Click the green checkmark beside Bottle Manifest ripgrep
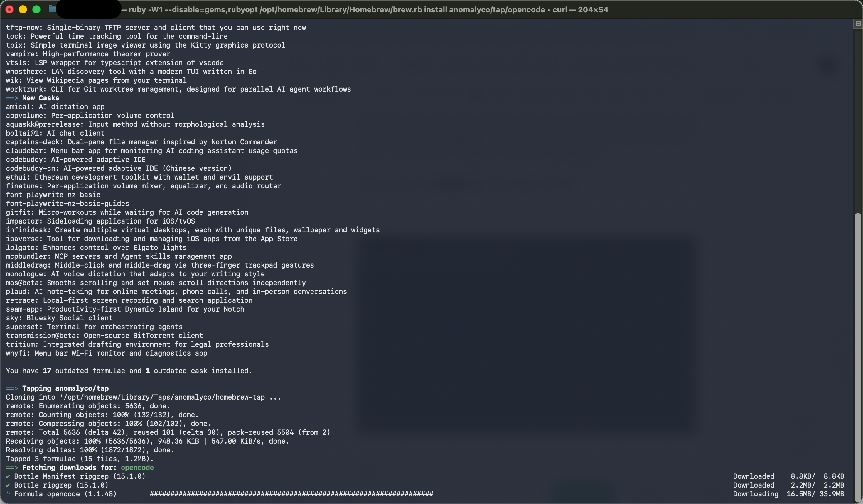This screenshot has width=863, height=504. tap(8, 476)
